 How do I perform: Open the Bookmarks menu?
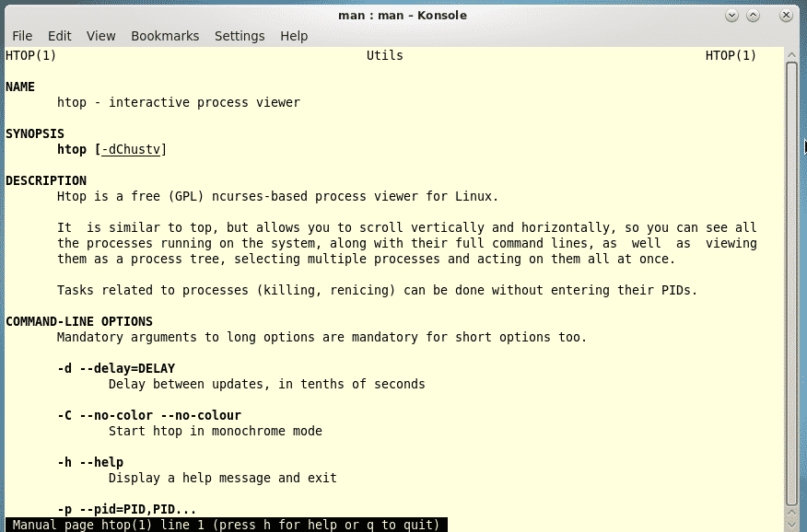[x=165, y=36]
